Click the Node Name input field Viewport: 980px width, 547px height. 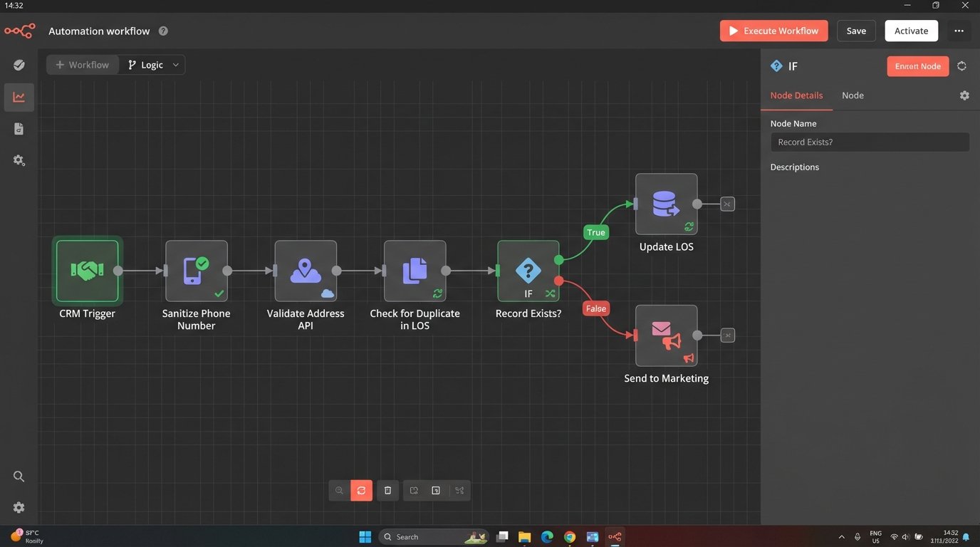pyautogui.click(x=869, y=142)
